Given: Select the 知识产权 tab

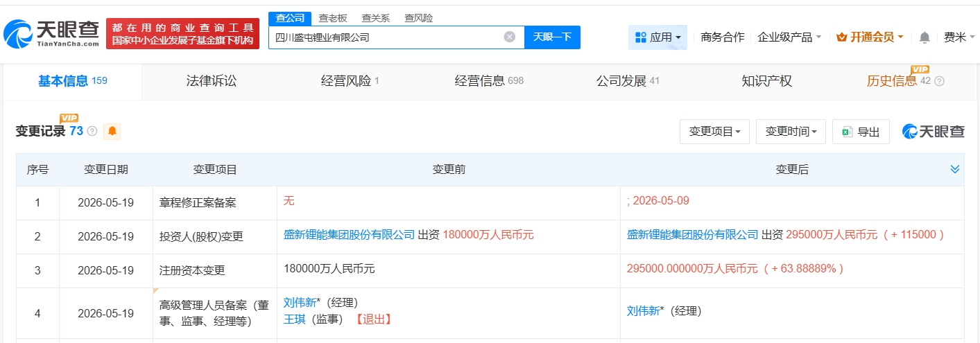Looking at the screenshot, I should [x=766, y=81].
